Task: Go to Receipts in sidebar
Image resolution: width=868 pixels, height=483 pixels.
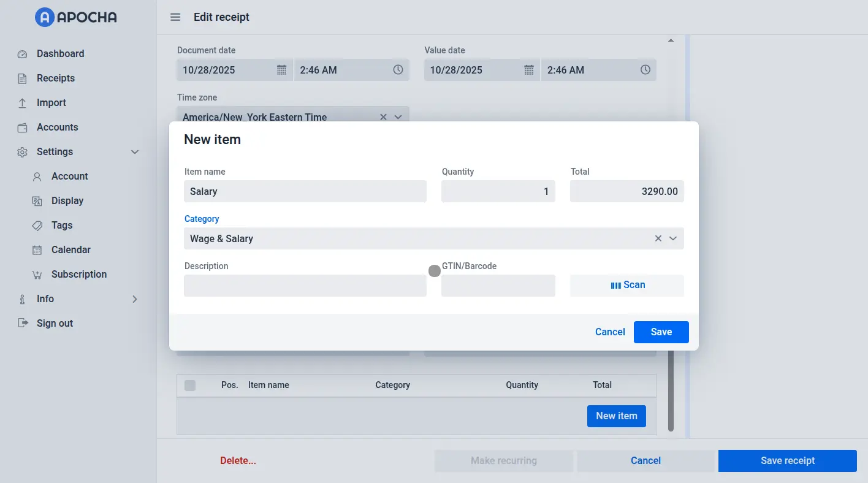Action: pos(55,78)
